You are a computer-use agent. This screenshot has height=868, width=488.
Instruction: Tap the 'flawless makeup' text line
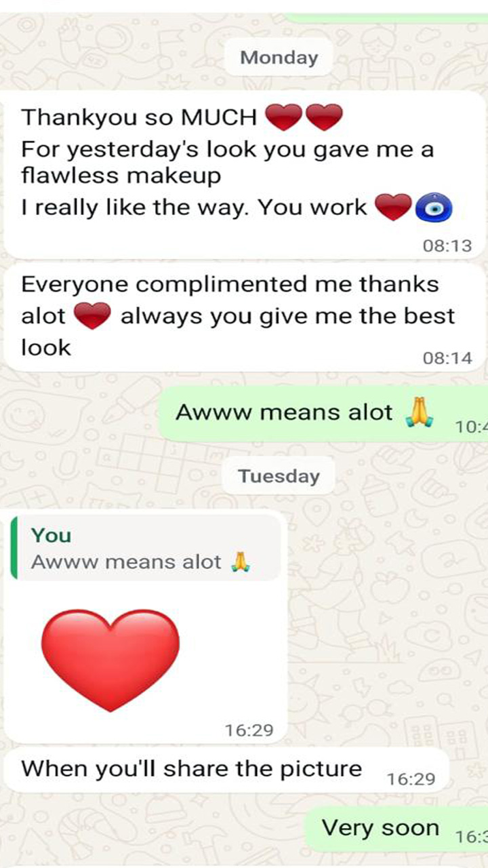(121, 176)
